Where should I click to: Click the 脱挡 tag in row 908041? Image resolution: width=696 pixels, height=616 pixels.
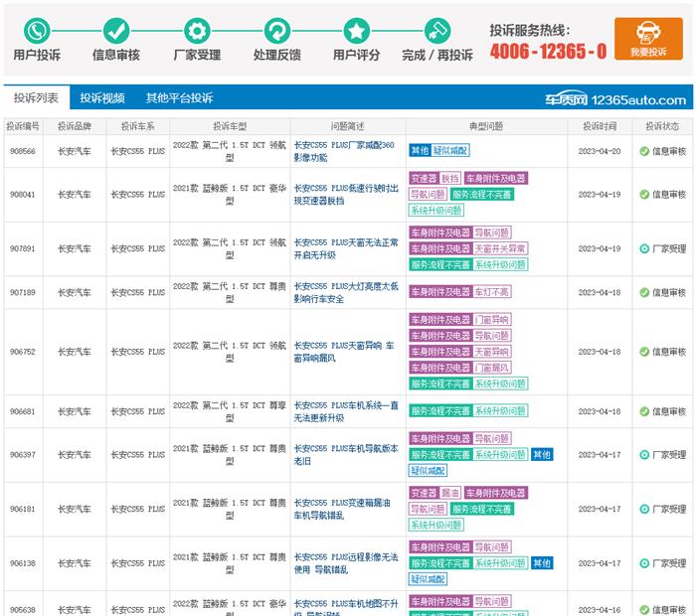click(x=450, y=178)
